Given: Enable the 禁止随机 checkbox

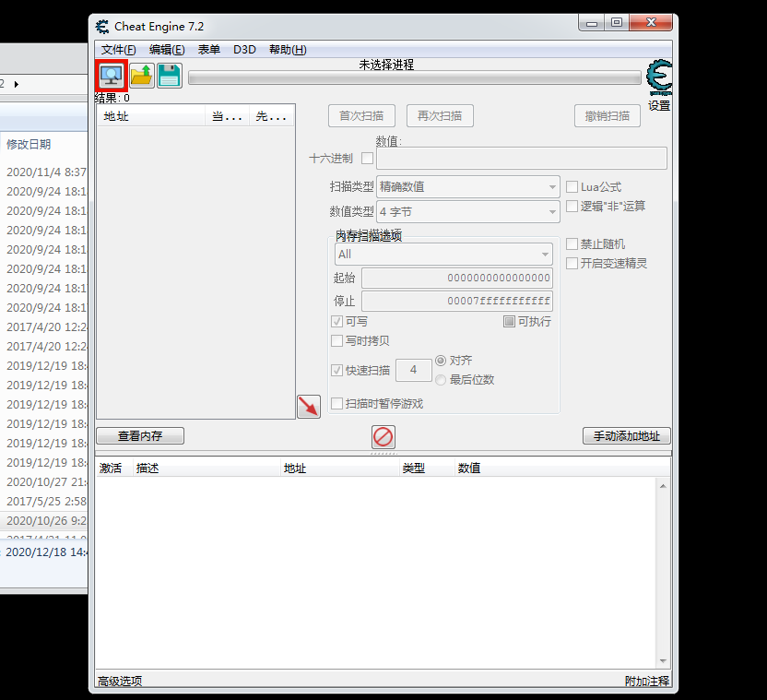Looking at the screenshot, I should [572, 243].
